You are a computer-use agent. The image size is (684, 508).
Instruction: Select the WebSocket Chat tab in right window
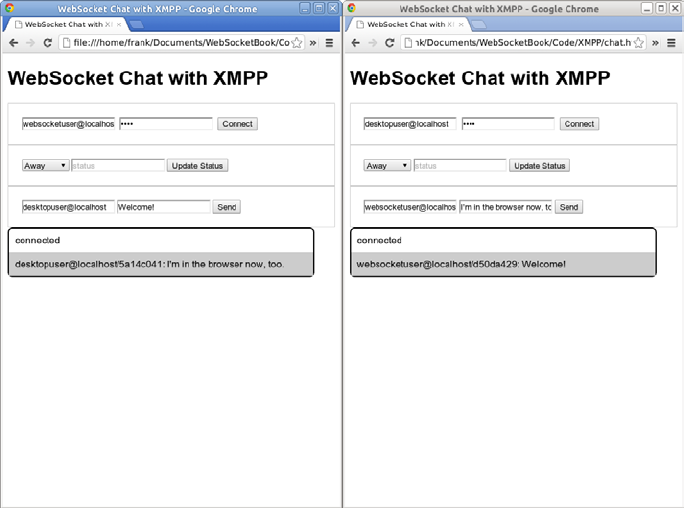click(408, 25)
